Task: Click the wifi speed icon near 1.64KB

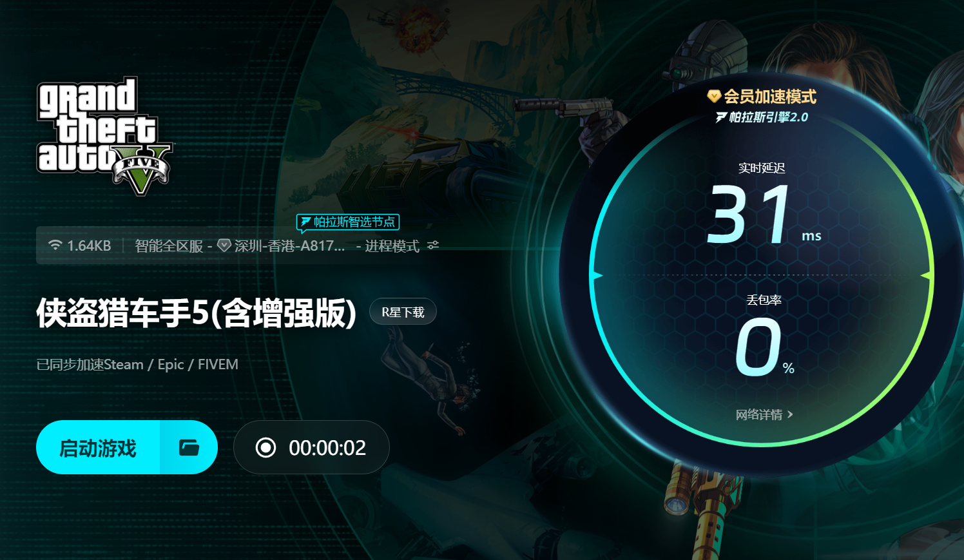Action: tap(55, 246)
